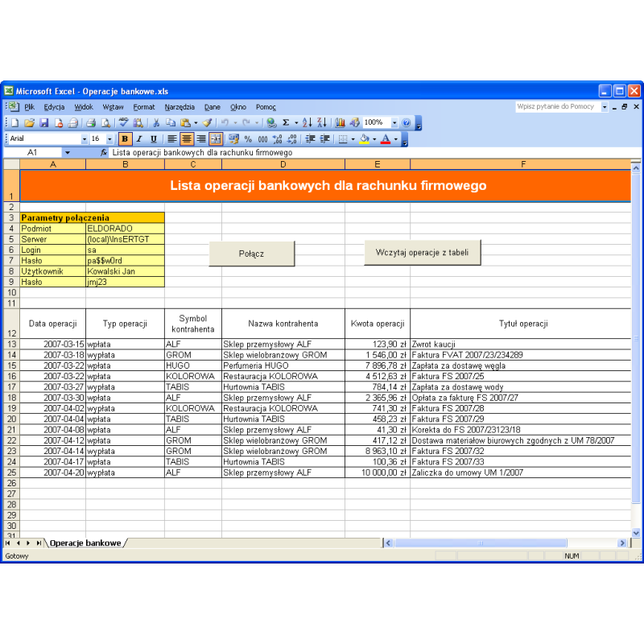The image size is (644, 644).
Task: Launch the Chart Wizard icon
Action: (340, 123)
